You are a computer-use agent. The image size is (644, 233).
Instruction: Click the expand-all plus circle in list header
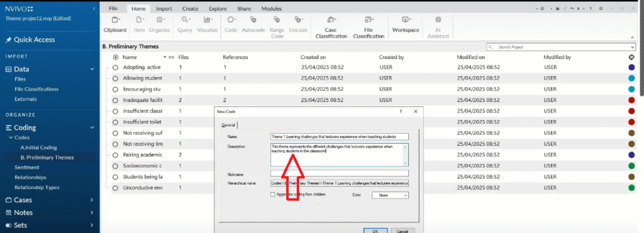tap(116, 57)
